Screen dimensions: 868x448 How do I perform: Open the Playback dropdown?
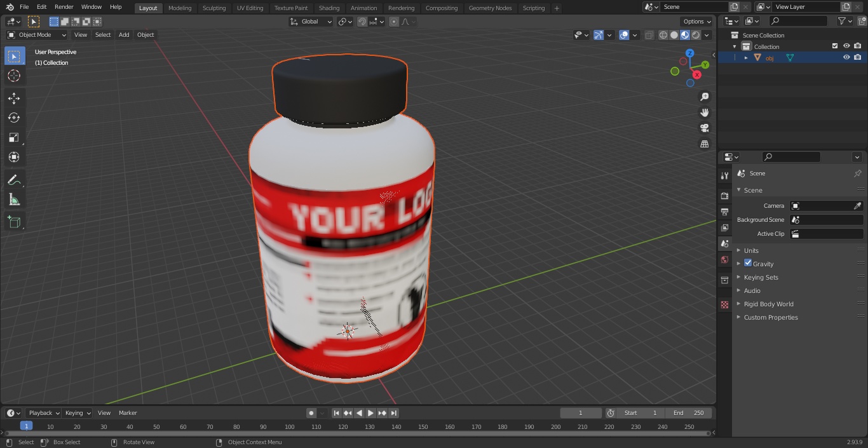coord(44,413)
